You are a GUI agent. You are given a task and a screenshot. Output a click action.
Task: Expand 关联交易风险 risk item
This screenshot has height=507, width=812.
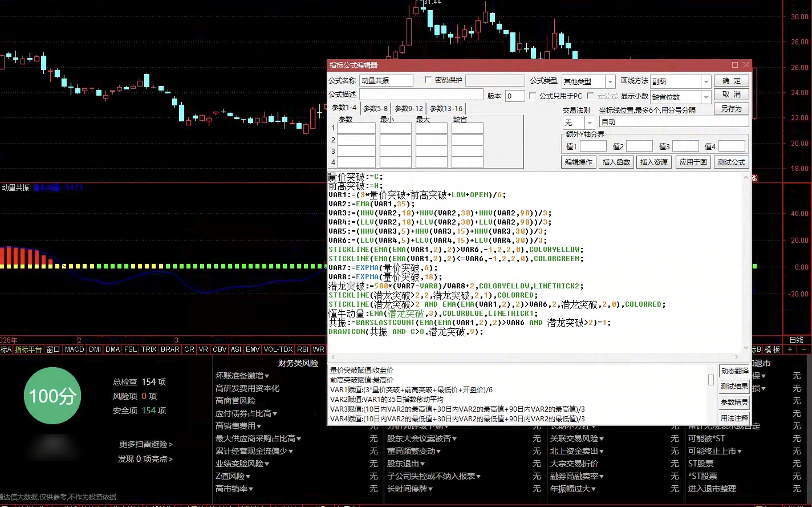click(x=577, y=439)
